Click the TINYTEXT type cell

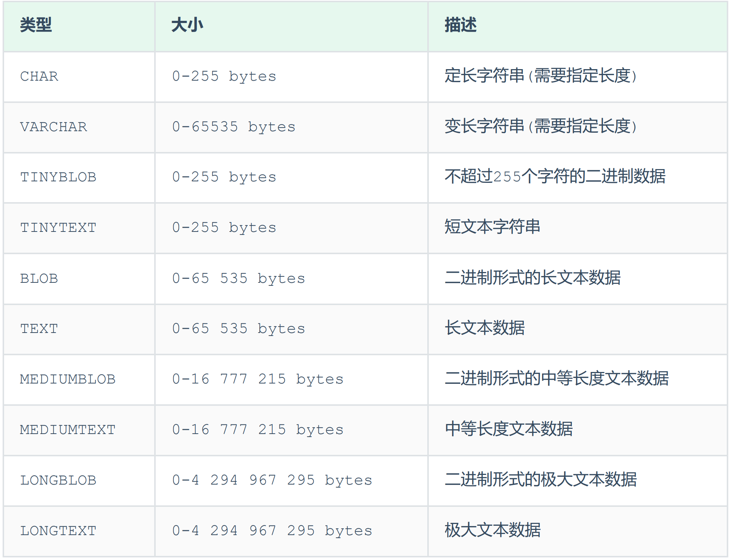tap(58, 227)
